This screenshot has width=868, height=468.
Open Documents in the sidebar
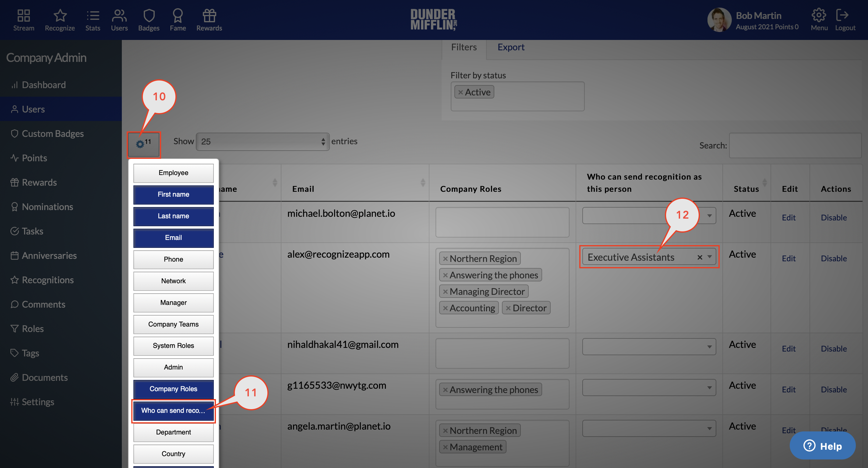(61, 377)
